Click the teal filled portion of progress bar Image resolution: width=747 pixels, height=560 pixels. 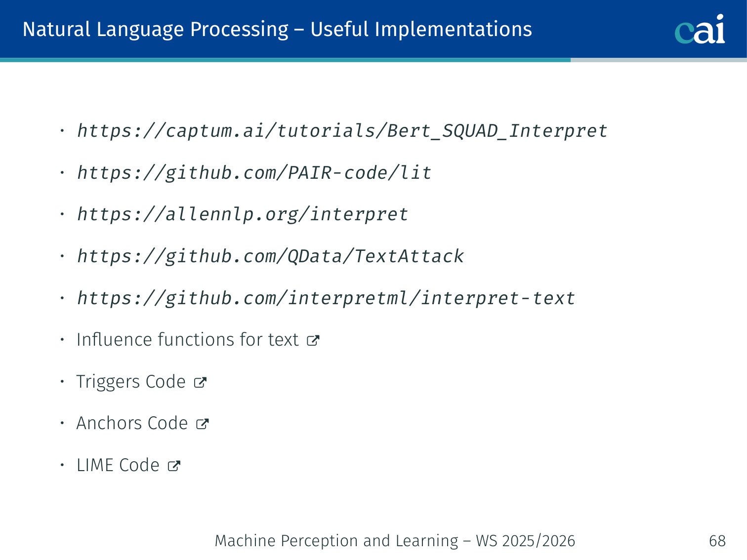pyautogui.click(x=285, y=60)
